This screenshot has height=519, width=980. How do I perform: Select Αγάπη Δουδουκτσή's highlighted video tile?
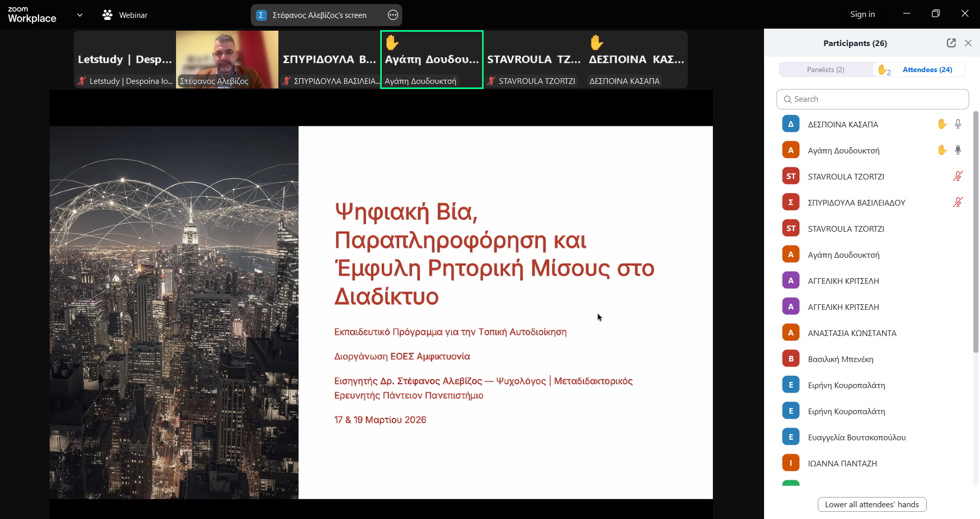click(x=431, y=59)
